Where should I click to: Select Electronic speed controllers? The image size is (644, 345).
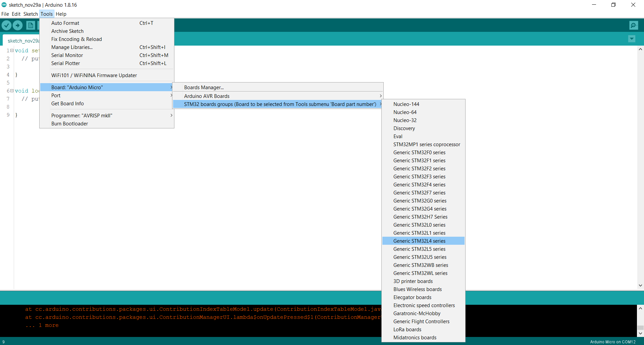(x=423, y=305)
